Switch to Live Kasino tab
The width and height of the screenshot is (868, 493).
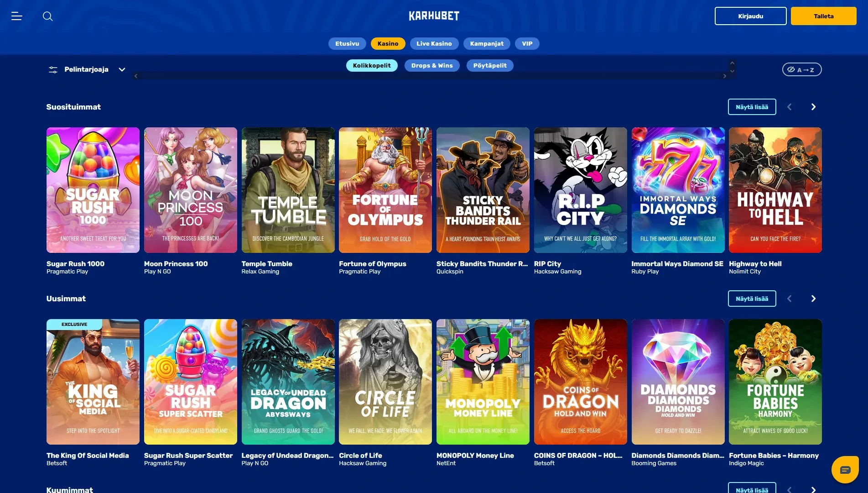pos(434,43)
